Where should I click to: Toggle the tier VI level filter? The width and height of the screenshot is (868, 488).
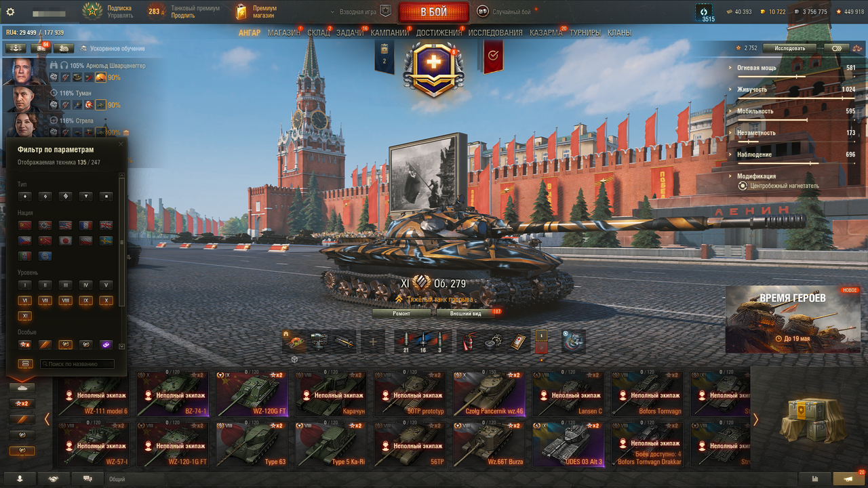(25, 300)
